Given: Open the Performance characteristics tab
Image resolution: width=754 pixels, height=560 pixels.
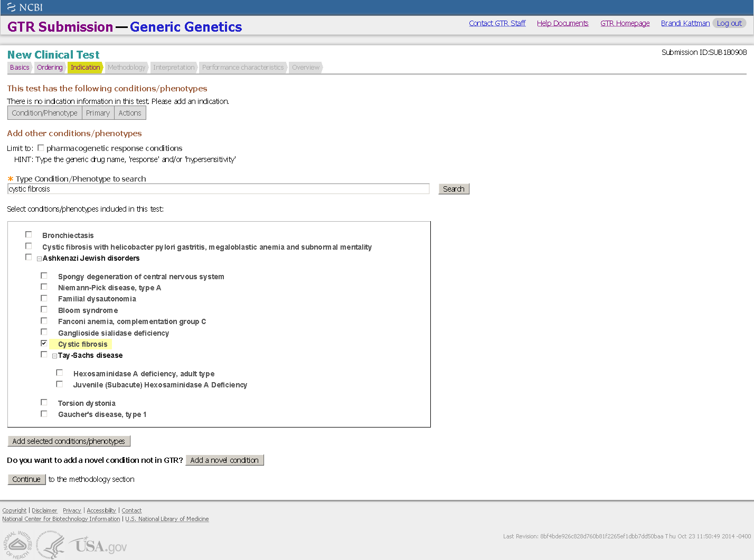Looking at the screenshot, I should (x=243, y=68).
